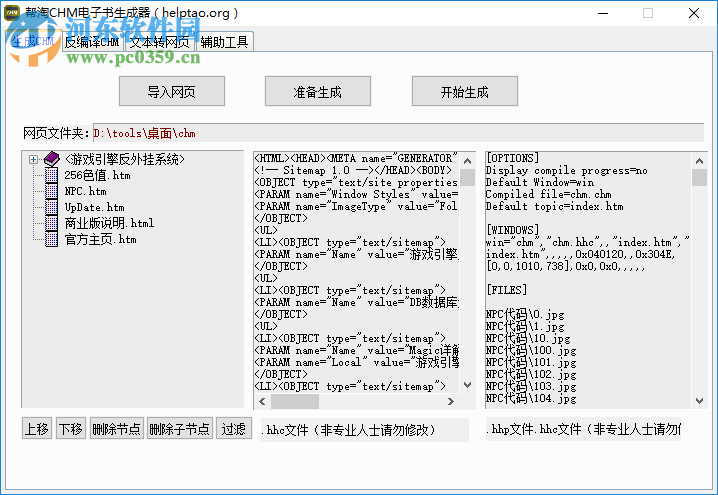Click the 过滤 button
This screenshot has width=718, height=495.
[234, 429]
